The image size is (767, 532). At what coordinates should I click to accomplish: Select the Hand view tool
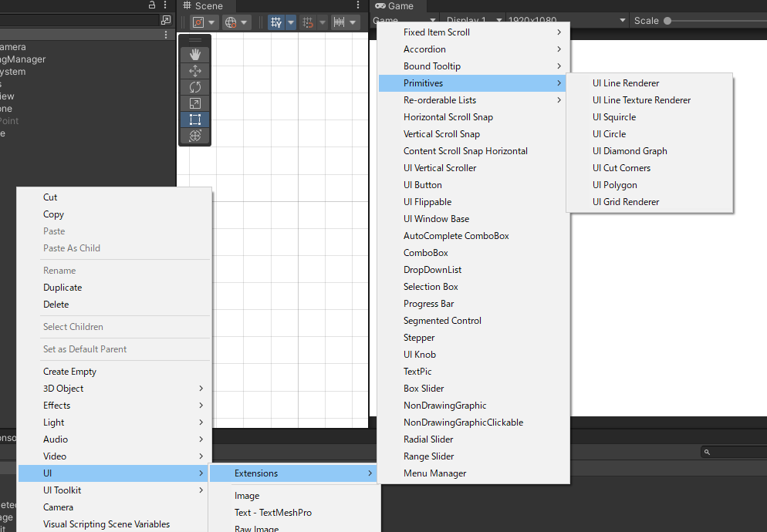point(195,54)
